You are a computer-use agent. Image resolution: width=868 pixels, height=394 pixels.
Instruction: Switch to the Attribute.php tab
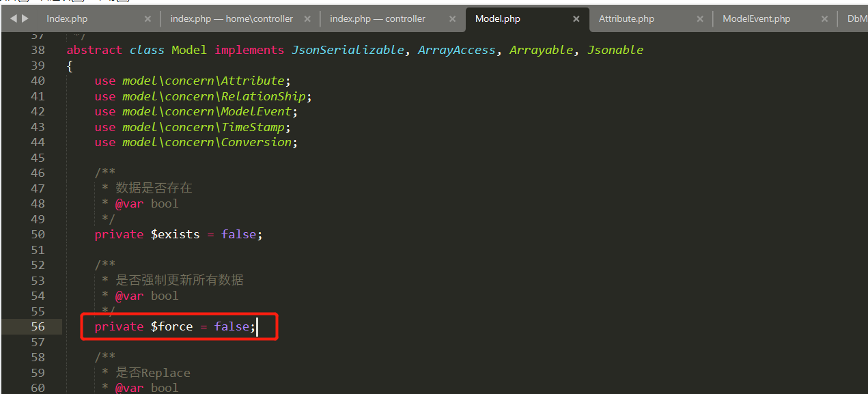[x=626, y=19]
